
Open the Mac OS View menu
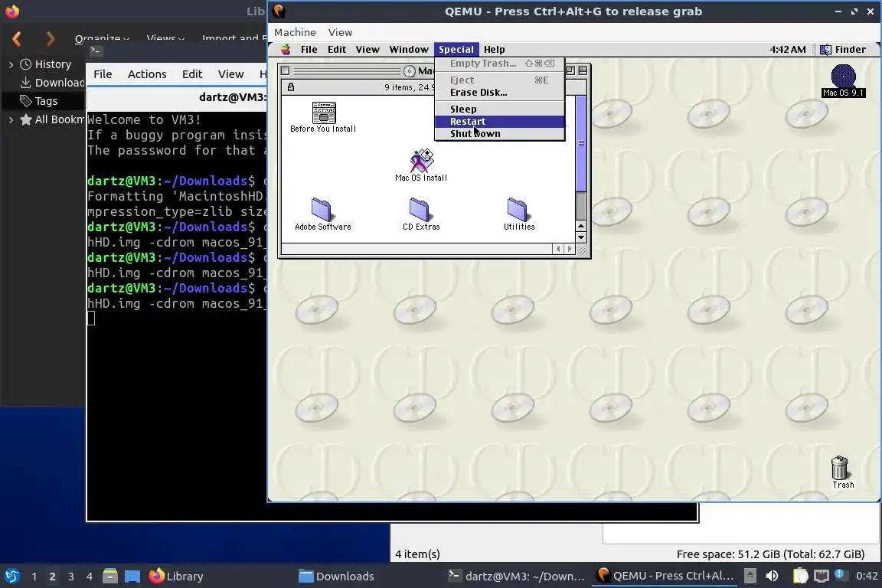click(367, 50)
